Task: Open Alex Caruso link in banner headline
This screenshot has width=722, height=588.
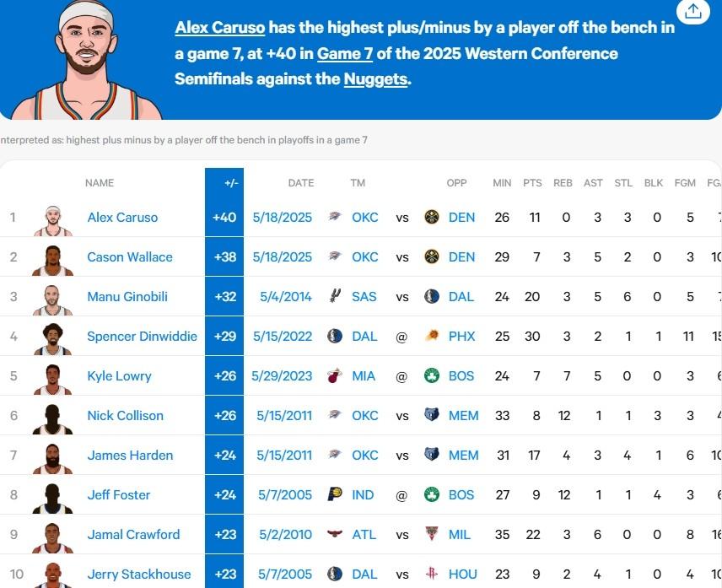Action: (220, 28)
